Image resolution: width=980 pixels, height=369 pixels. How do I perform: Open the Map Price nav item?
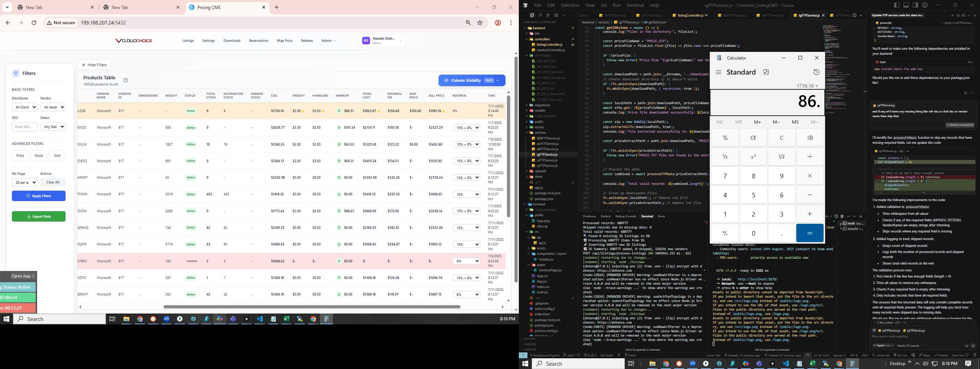click(285, 41)
